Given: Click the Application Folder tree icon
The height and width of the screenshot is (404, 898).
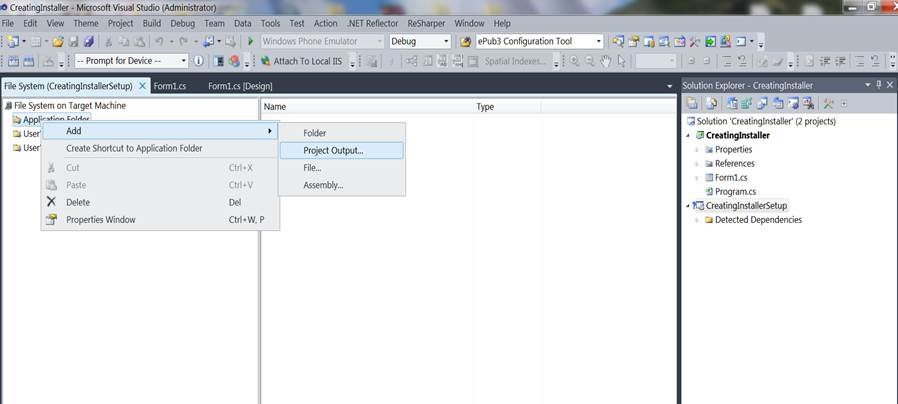Looking at the screenshot, I should pyautogui.click(x=17, y=120).
